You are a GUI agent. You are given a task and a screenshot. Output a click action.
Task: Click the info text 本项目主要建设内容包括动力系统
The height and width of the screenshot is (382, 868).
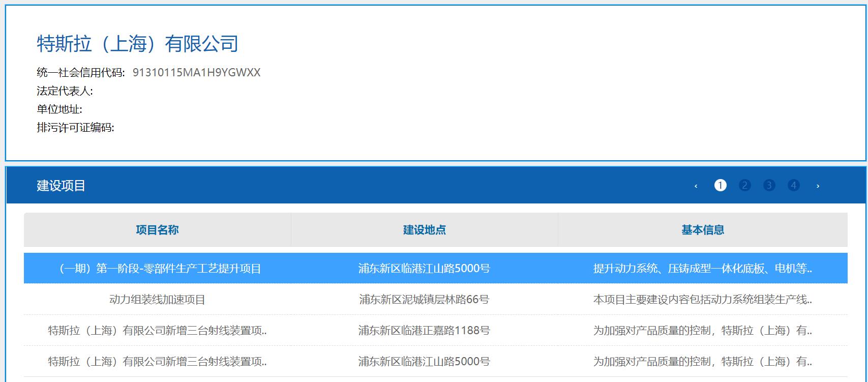click(702, 300)
